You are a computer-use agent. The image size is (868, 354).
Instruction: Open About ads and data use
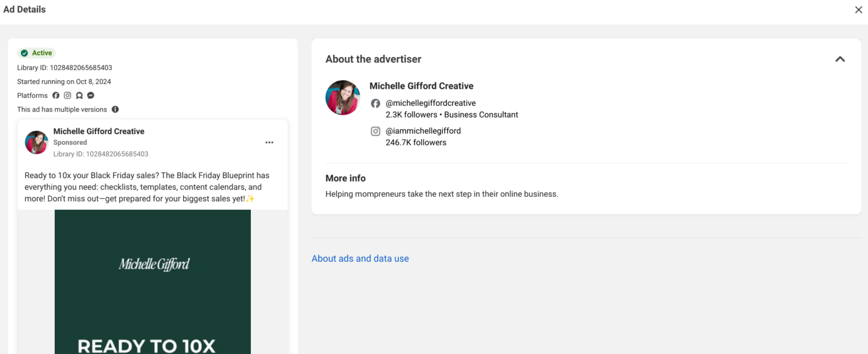[360, 258]
